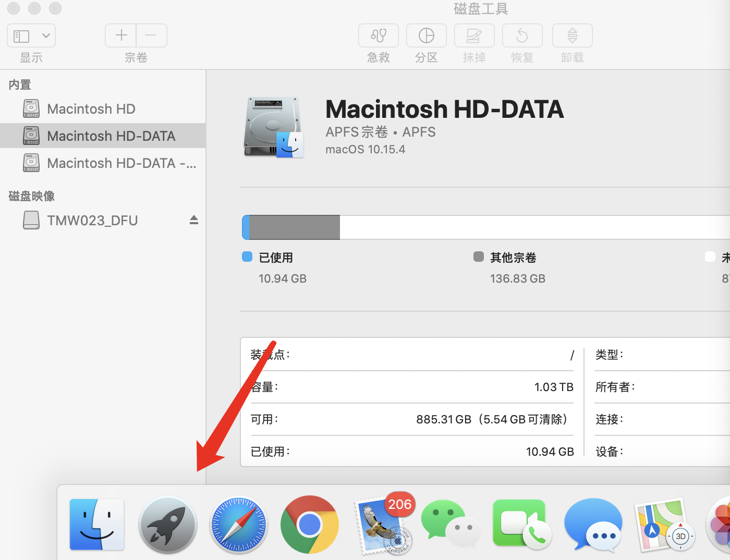Image resolution: width=730 pixels, height=560 pixels.
Task: Click the 设备 row label
Action: click(x=609, y=452)
